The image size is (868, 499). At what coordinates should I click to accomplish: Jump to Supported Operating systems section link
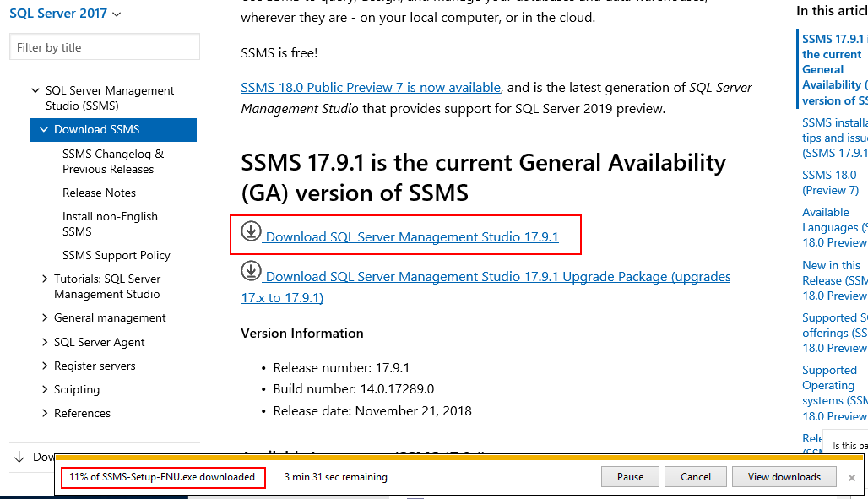pos(835,393)
